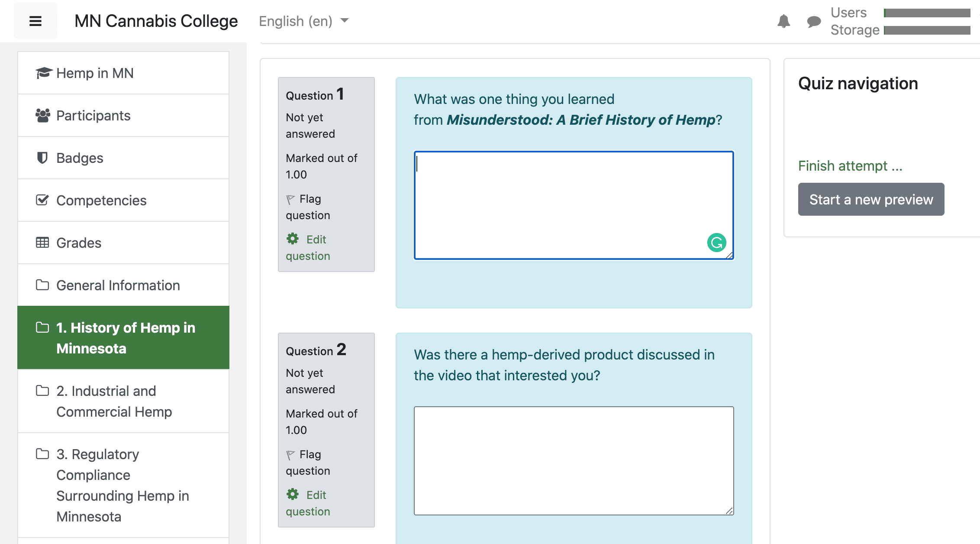Click the Finish attempt link
The image size is (980, 544).
point(850,166)
